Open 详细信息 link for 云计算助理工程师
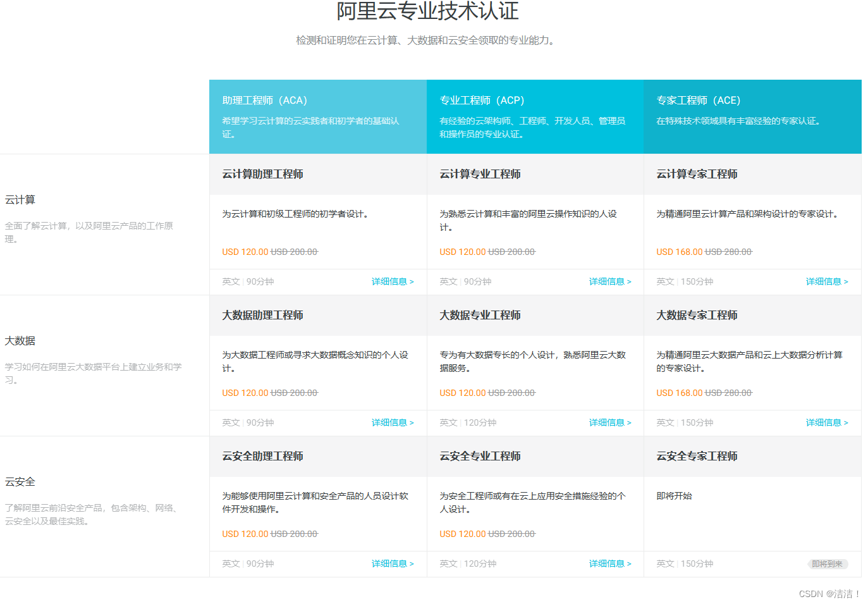The width and height of the screenshot is (868, 604). click(x=393, y=281)
